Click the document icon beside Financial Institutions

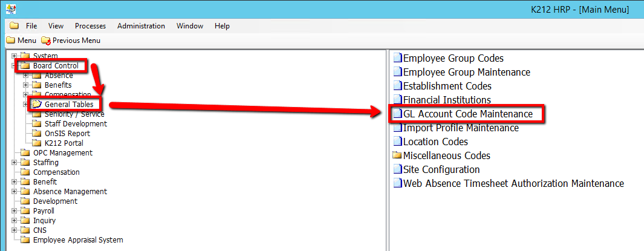(x=397, y=100)
